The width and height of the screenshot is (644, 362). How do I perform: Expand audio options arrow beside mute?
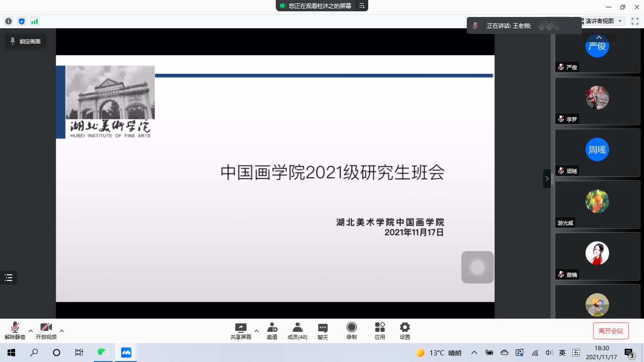click(x=31, y=330)
